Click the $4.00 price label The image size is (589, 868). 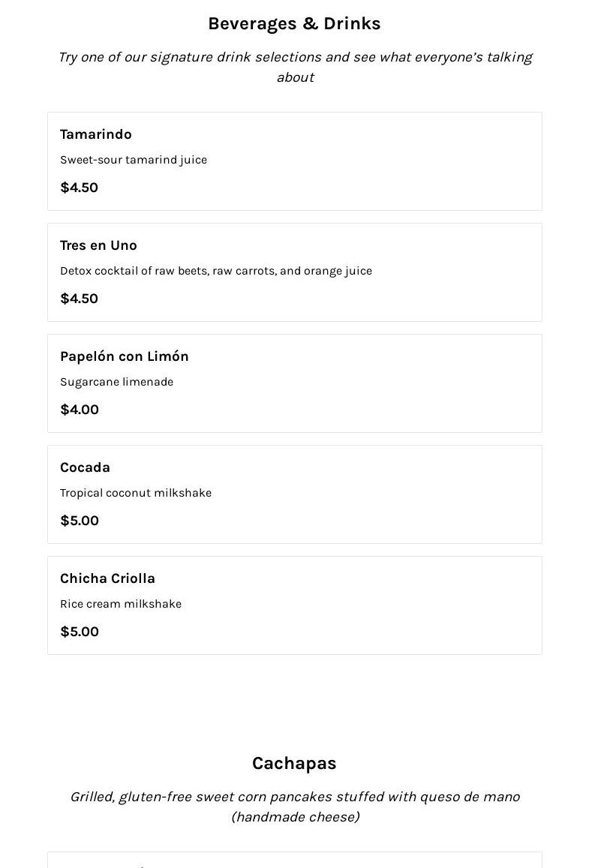pos(80,410)
